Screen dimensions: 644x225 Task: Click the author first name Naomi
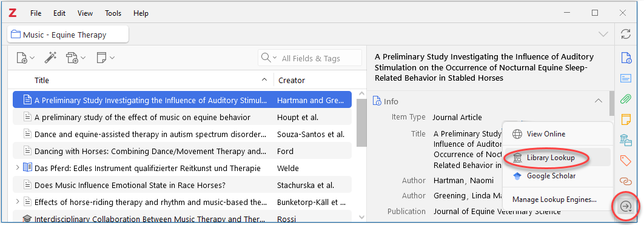[x=481, y=181]
